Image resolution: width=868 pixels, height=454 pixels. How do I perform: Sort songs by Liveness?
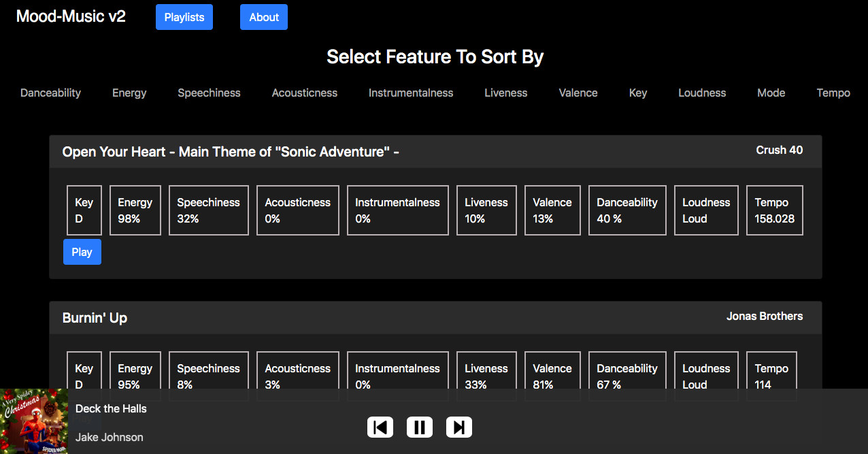coord(506,93)
